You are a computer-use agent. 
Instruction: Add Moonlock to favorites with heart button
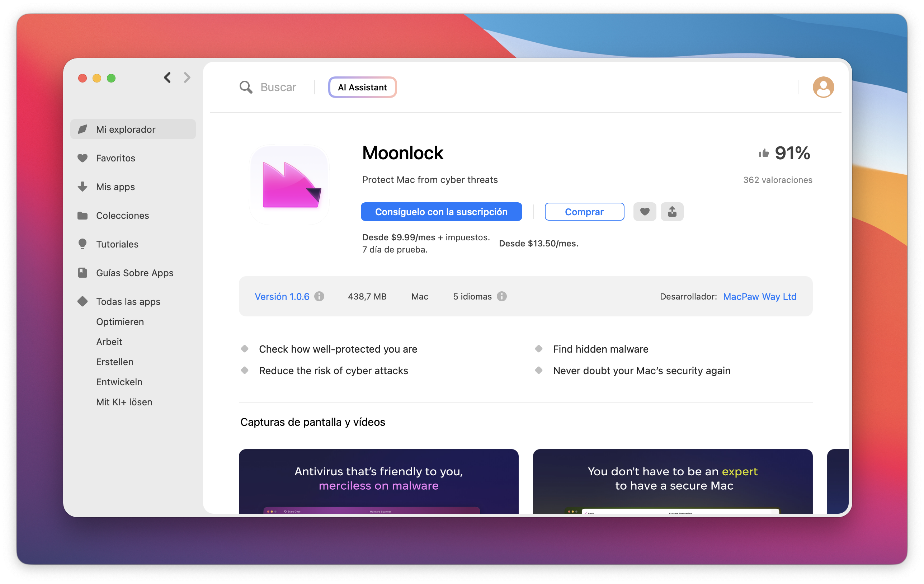tap(645, 212)
